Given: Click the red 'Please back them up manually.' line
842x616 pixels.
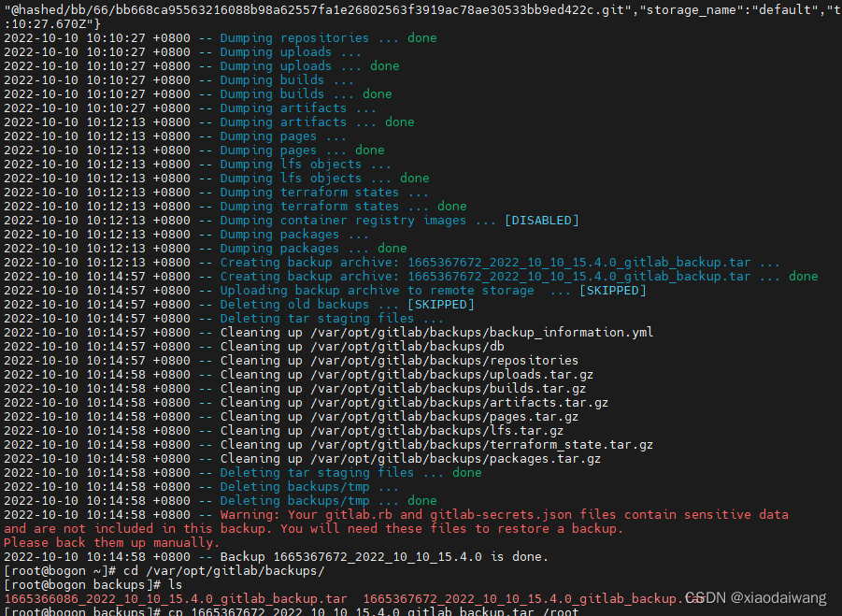Looking at the screenshot, I should pyautogui.click(x=111, y=542).
